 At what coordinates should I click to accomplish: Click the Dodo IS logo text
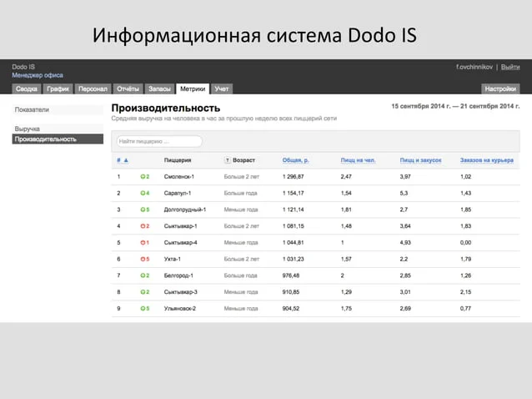point(23,67)
